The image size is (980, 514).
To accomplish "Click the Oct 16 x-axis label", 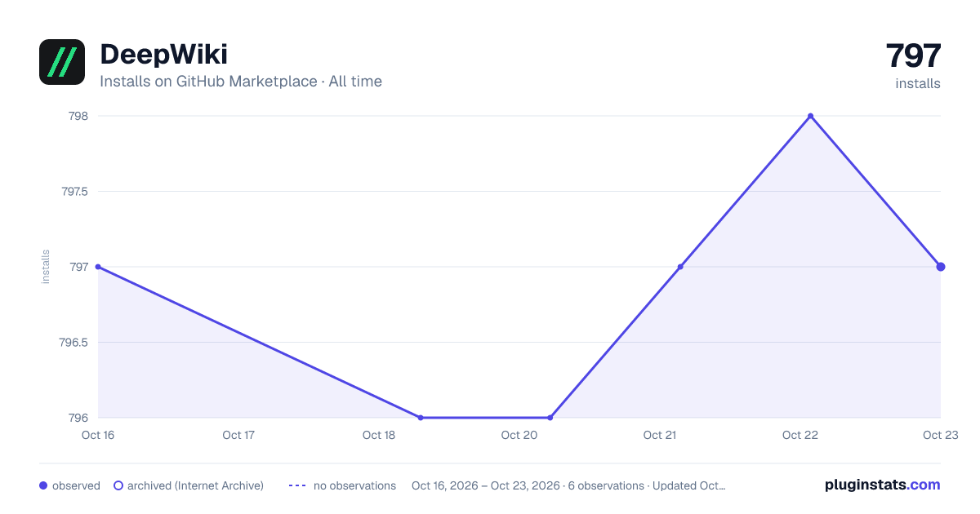I will click(98, 435).
